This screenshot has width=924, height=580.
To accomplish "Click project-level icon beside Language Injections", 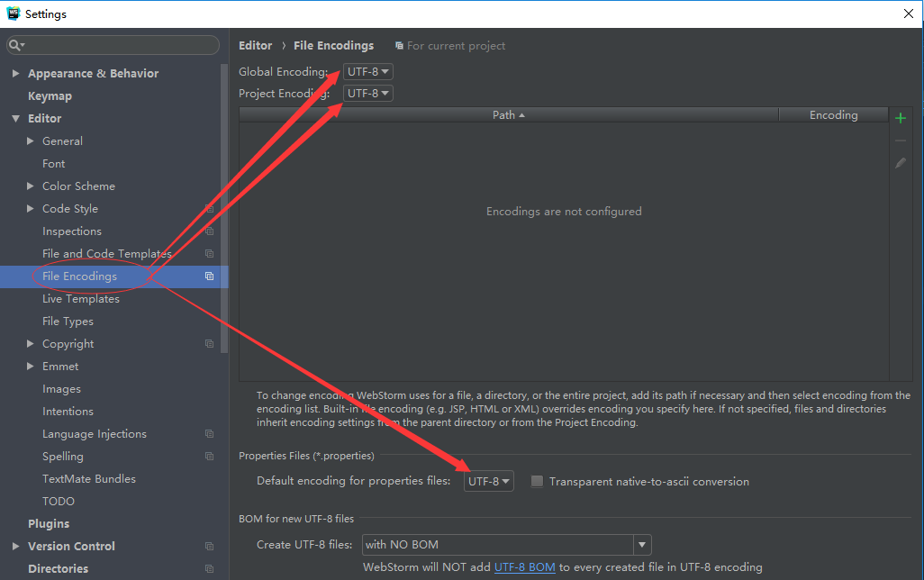I will [x=209, y=434].
